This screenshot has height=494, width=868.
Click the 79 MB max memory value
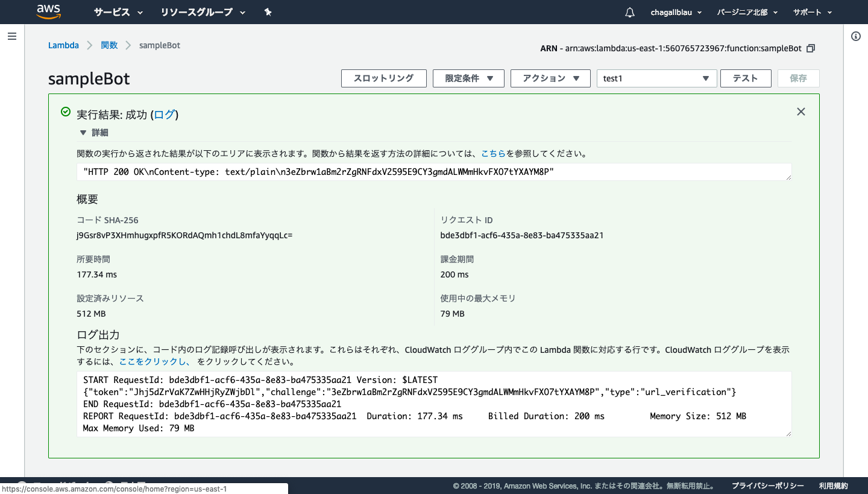click(453, 314)
